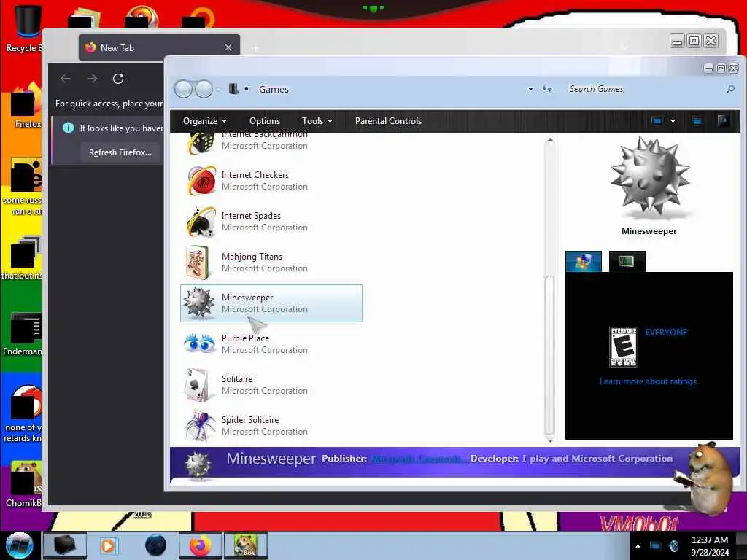Click the change view icon in toolbar
Screen dimensions: 747x560
[657, 121]
